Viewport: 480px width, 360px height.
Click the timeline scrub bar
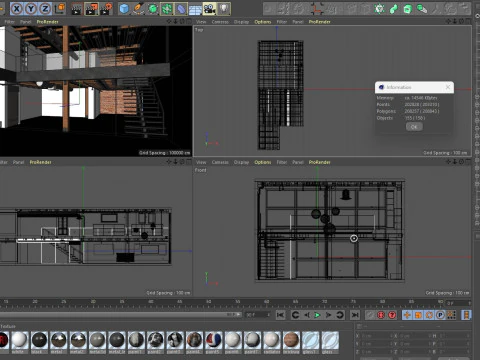pos(120,314)
